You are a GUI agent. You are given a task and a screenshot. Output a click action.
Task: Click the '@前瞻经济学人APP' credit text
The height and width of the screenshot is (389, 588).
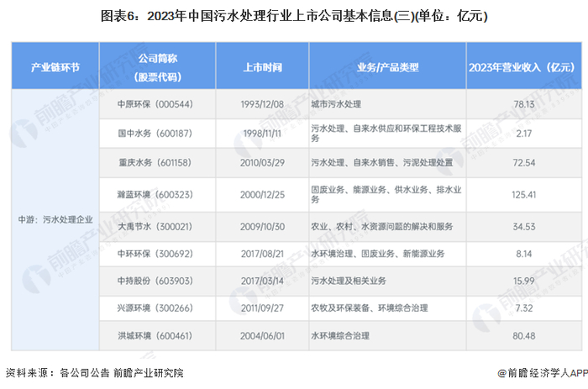(x=543, y=373)
